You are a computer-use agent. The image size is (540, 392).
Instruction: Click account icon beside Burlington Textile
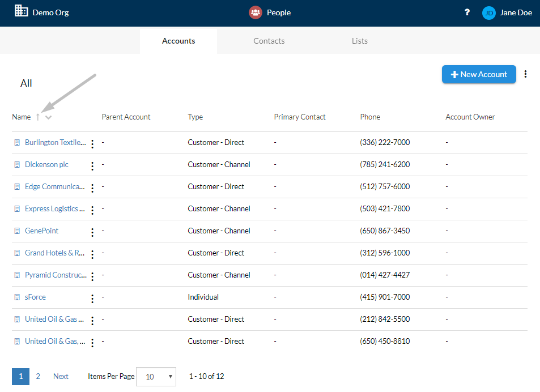coord(17,143)
